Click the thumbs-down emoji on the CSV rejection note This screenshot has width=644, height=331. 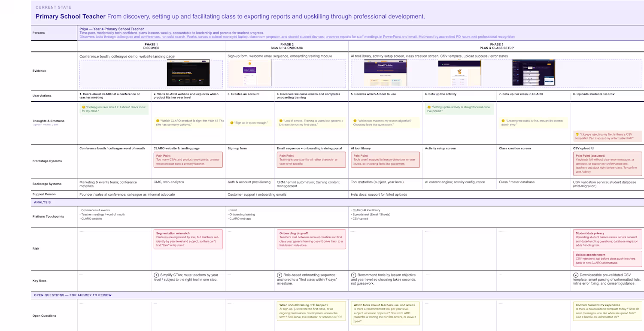[x=577, y=134]
